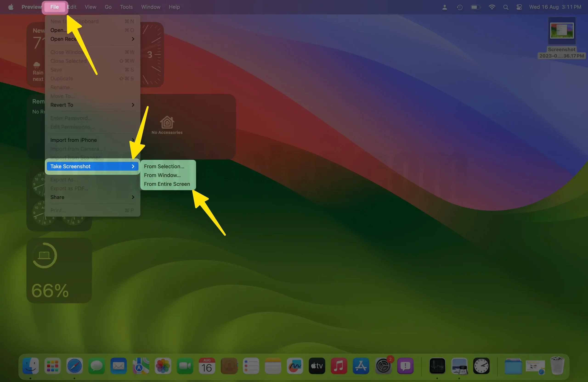Click the 66% battery widget
Image resolution: width=588 pixels, height=382 pixels.
coord(59,270)
